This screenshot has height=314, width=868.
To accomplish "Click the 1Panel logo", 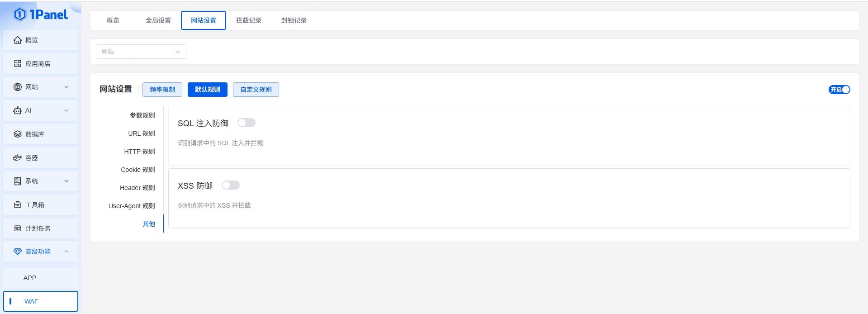I will 41,14.
